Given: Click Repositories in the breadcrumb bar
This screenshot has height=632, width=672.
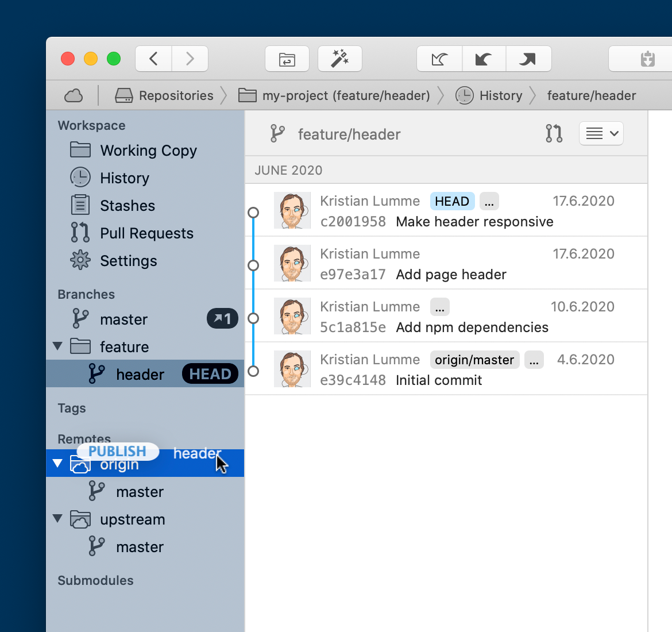Looking at the screenshot, I should pos(175,95).
